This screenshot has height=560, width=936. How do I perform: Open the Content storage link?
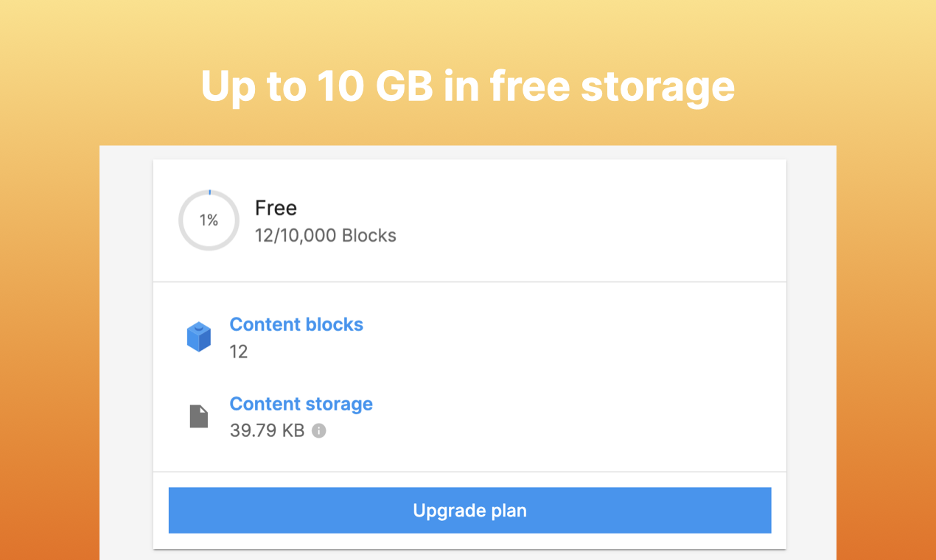301,404
